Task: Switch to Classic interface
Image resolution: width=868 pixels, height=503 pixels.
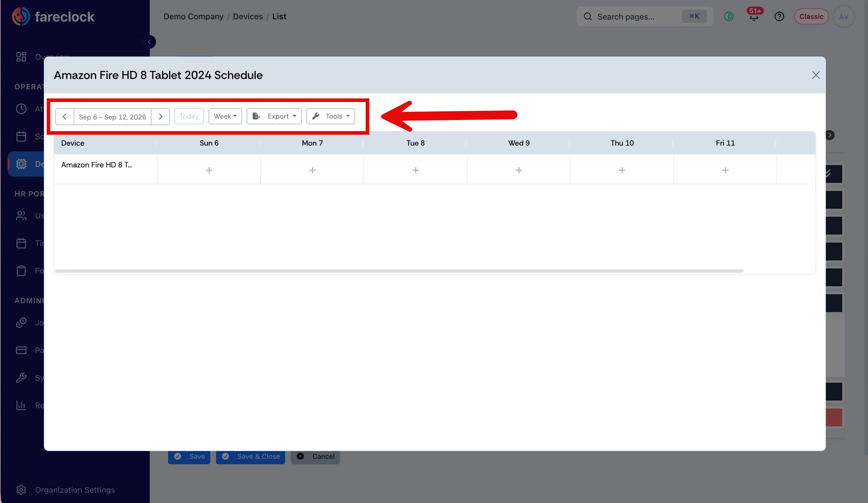Action: 811,17
